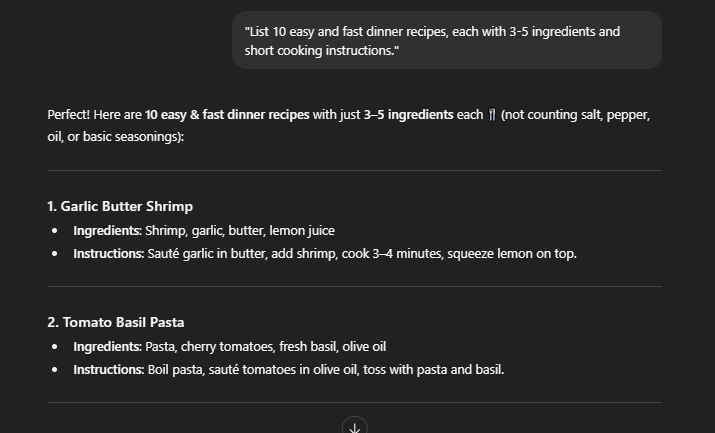Click the Tomato Basil Pasta instructions line
The height and width of the screenshot is (433, 715).
289,369
